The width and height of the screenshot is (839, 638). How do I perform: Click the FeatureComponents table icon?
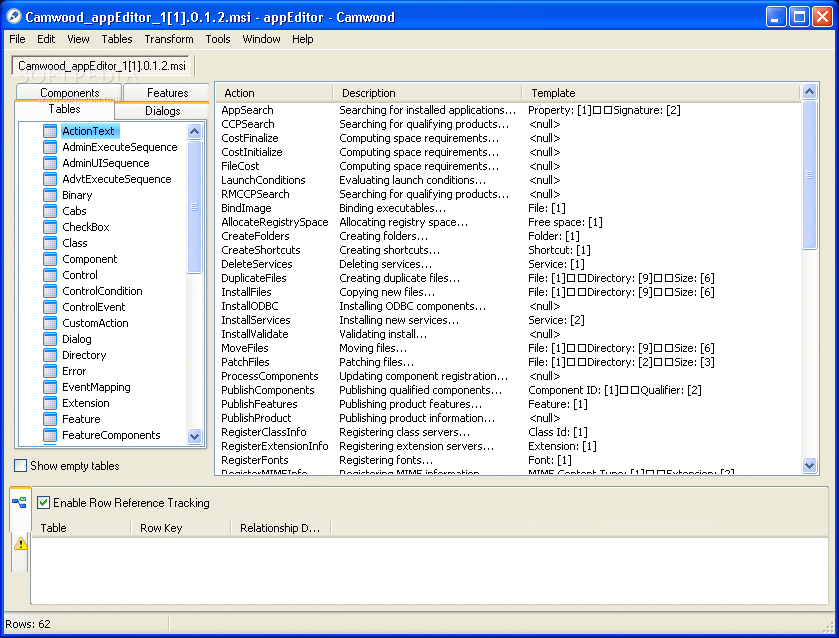click(50, 435)
